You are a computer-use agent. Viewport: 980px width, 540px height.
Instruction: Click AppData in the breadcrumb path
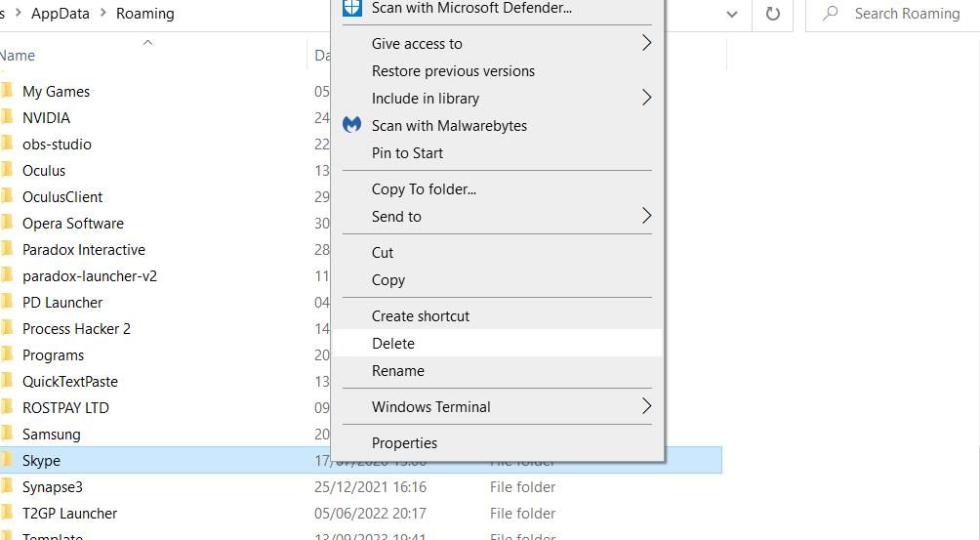60,14
